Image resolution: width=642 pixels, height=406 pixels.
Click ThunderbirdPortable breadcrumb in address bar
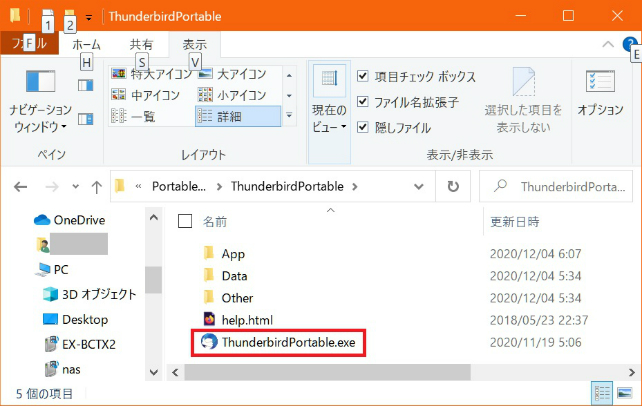pos(287,187)
